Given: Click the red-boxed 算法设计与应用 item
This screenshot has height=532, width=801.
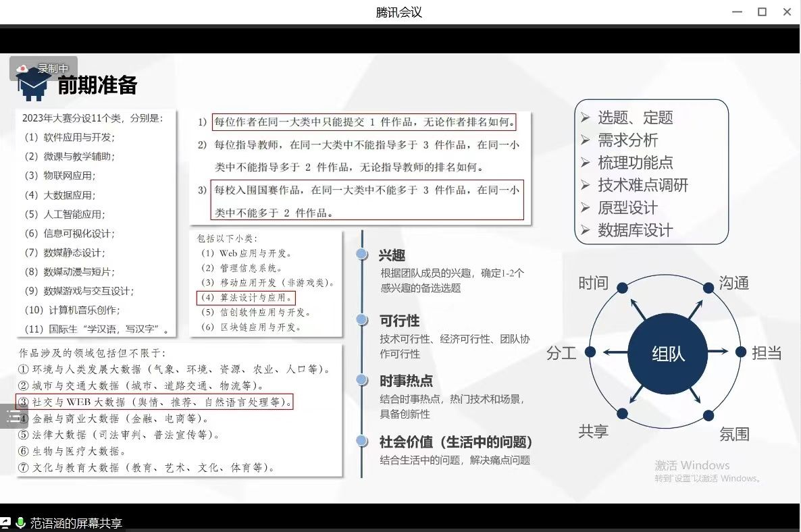Looking at the screenshot, I should pyautogui.click(x=247, y=298).
